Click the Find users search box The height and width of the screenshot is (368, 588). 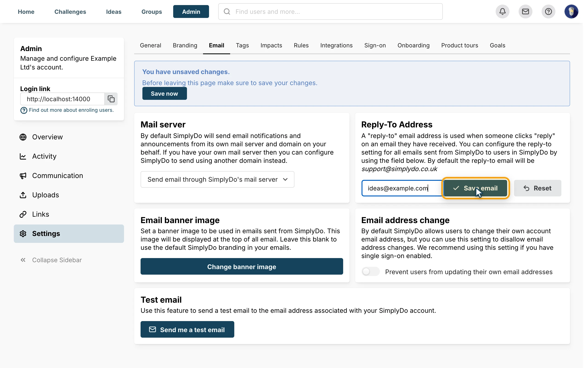tap(330, 11)
